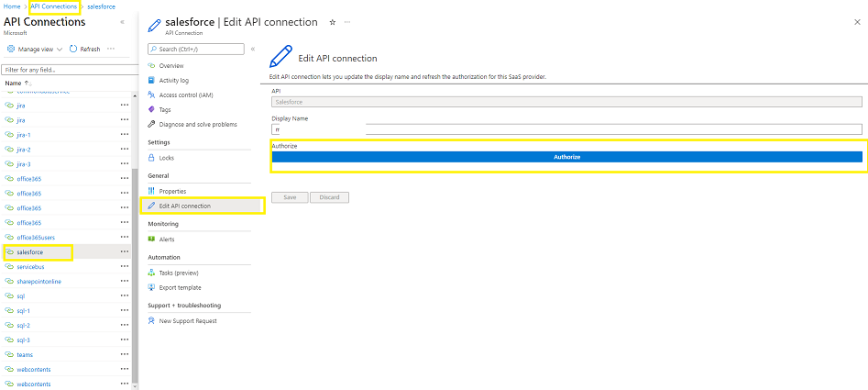Viewport: 868px width, 390px height.
Task: Open the toolbar ellipsis next to Refresh
Action: tap(111, 49)
